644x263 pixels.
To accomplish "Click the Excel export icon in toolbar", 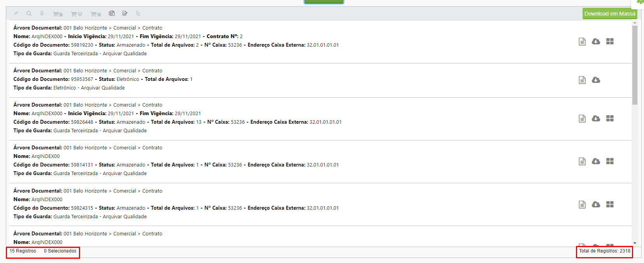I will click(x=112, y=13).
